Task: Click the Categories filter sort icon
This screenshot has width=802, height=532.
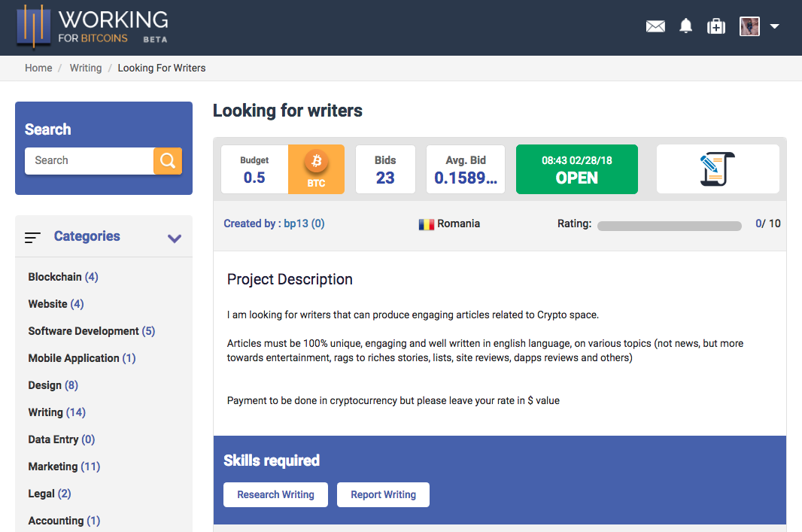Action: coord(32,236)
